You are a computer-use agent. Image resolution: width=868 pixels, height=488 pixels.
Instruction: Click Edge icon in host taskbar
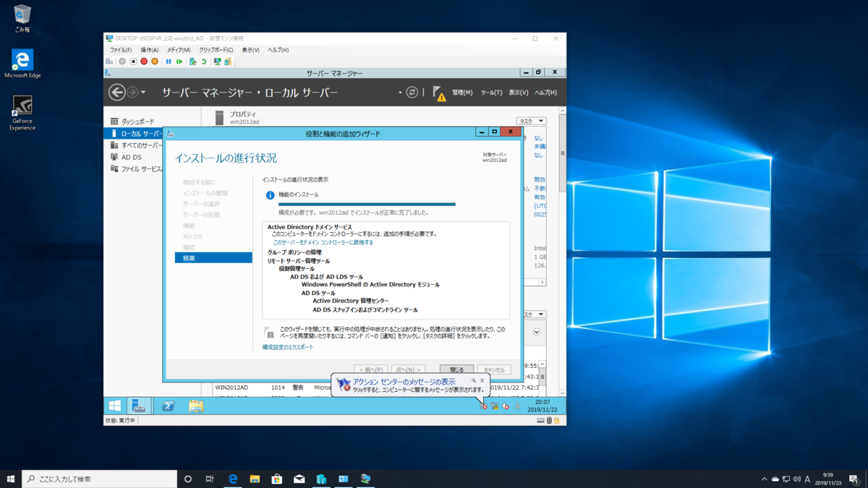click(x=233, y=479)
